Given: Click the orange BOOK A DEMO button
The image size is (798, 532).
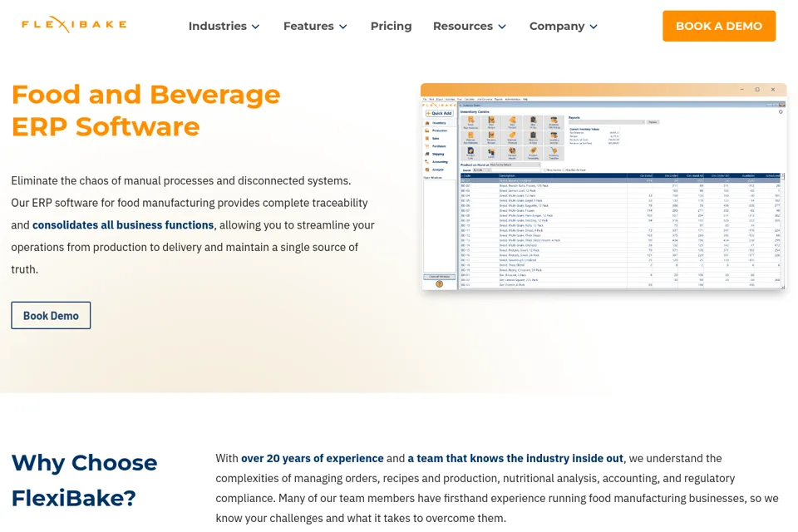Looking at the screenshot, I should click(718, 26).
